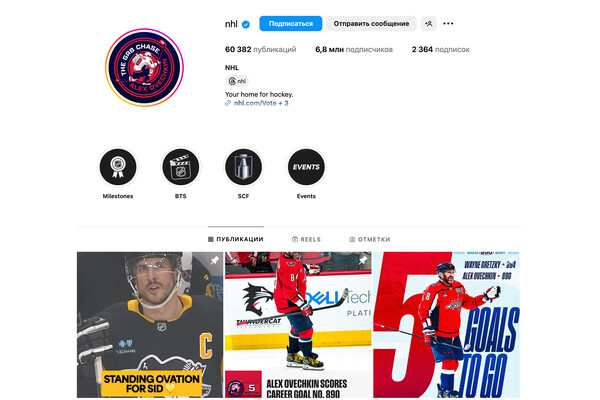Open the 5 Goals To Go post

447,325
